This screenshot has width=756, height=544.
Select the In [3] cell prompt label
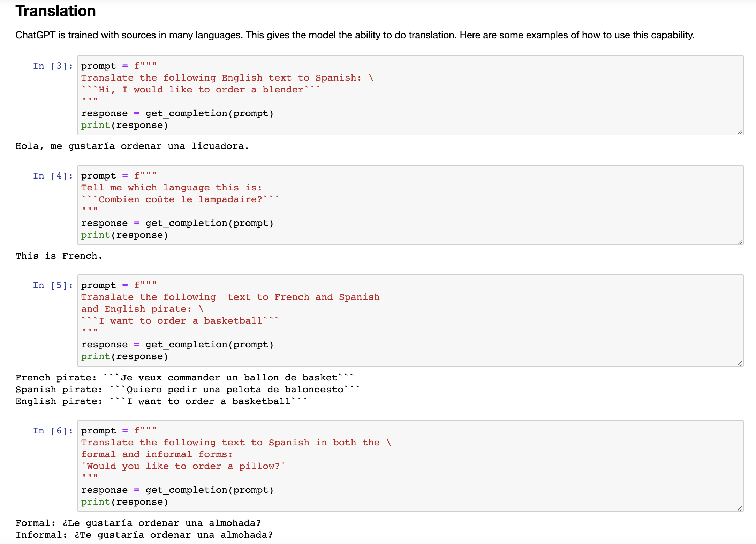53,66
